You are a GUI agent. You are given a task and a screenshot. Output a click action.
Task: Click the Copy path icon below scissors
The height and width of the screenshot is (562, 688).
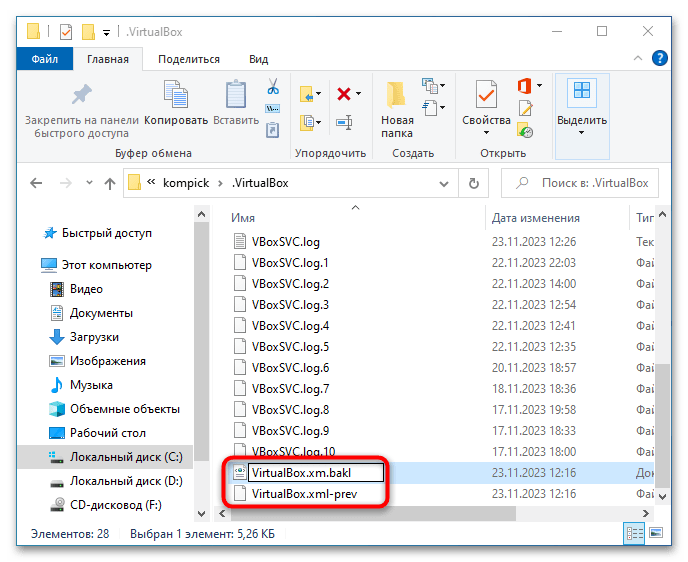(x=272, y=108)
